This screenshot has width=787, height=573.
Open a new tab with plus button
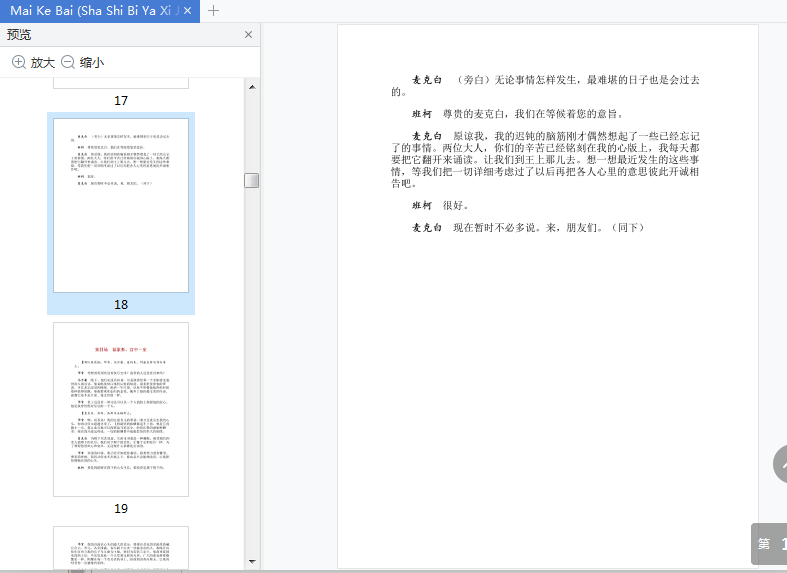pos(213,11)
